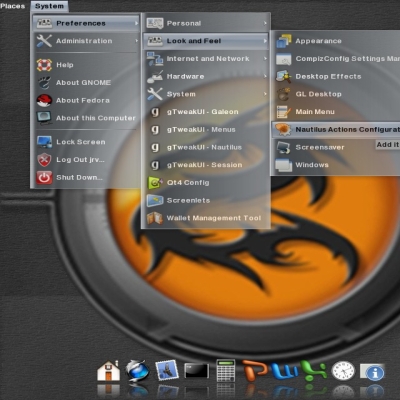This screenshot has height=400, width=400.
Task: Click the Hardware icon in Preferences menu
Action: point(155,76)
